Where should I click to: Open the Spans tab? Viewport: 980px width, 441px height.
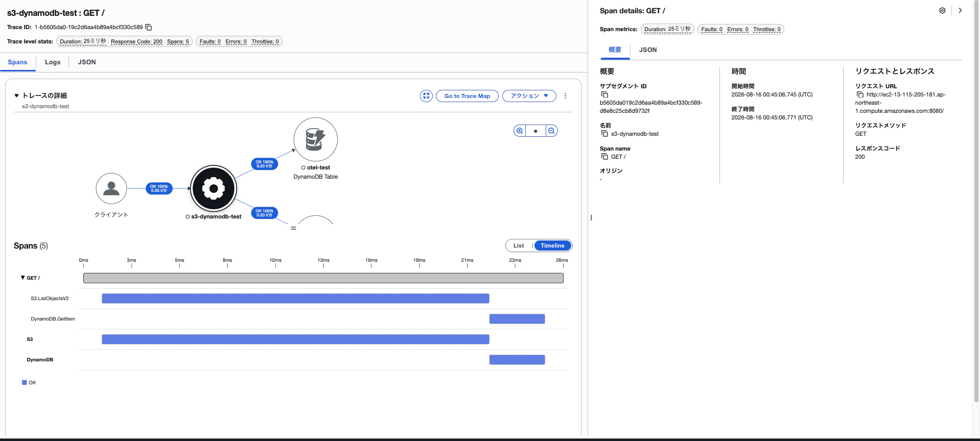coord(17,62)
